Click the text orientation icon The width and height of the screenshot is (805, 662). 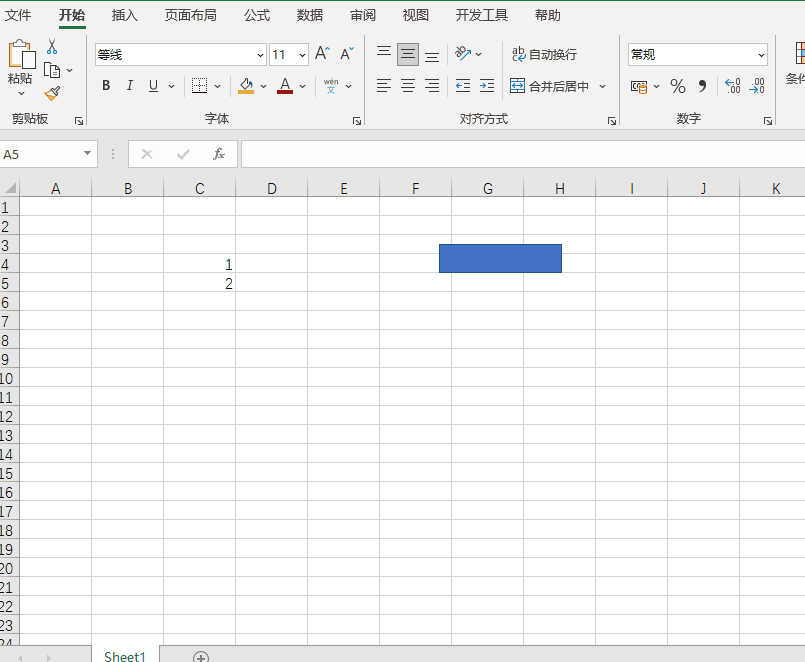(463, 53)
